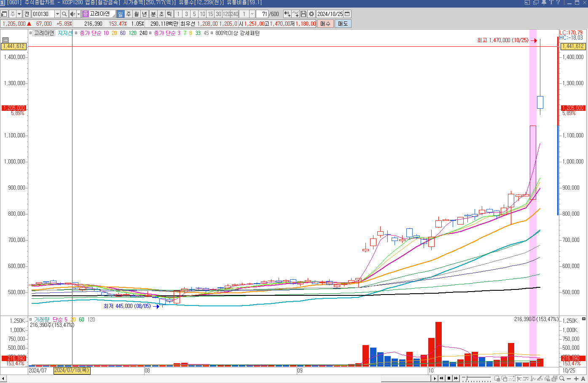Toggle the 종가 단순 3 7 8 indicator legend

tap(181, 33)
